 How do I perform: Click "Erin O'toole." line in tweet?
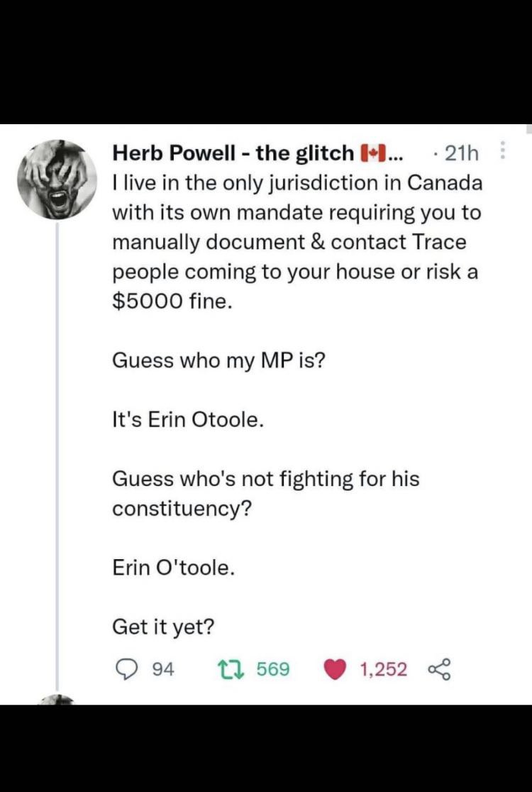click(x=174, y=568)
